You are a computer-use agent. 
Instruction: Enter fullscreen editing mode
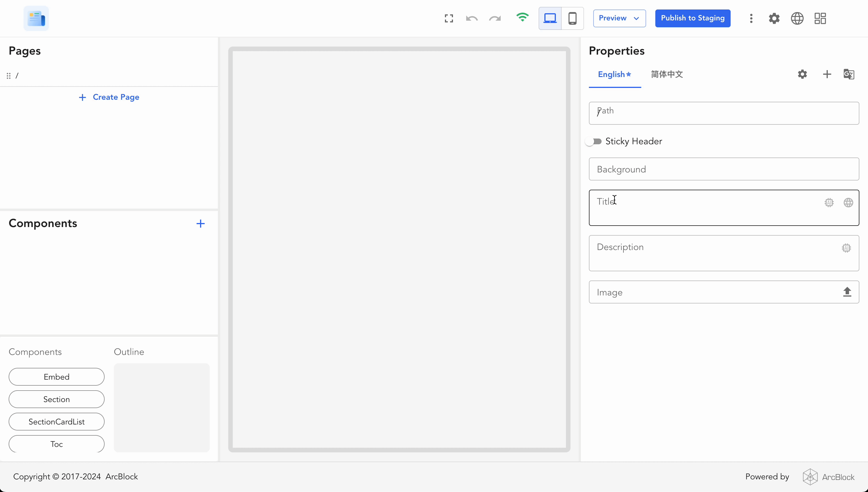pos(448,18)
